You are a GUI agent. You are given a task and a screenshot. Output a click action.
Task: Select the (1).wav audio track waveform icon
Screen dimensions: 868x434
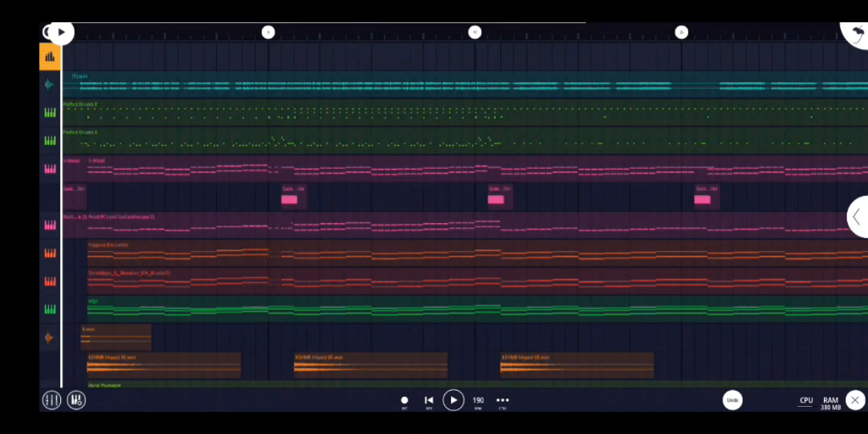[x=50, y=85]
